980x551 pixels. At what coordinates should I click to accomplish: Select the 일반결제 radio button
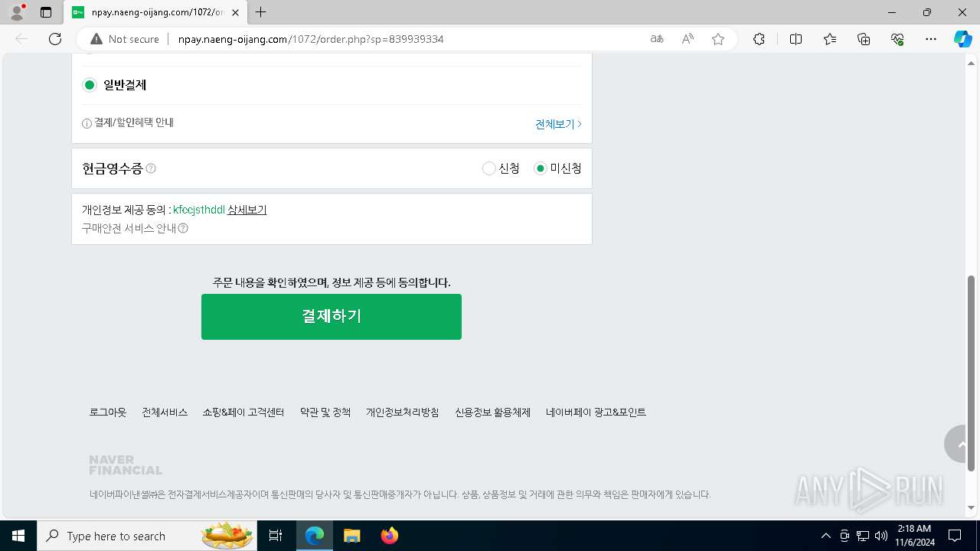90,85
